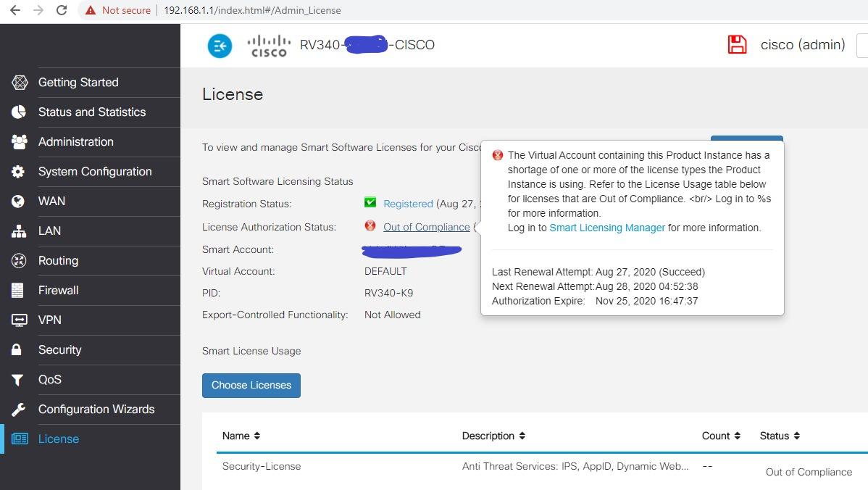Click the Routing network icon

tap(20, 260)
